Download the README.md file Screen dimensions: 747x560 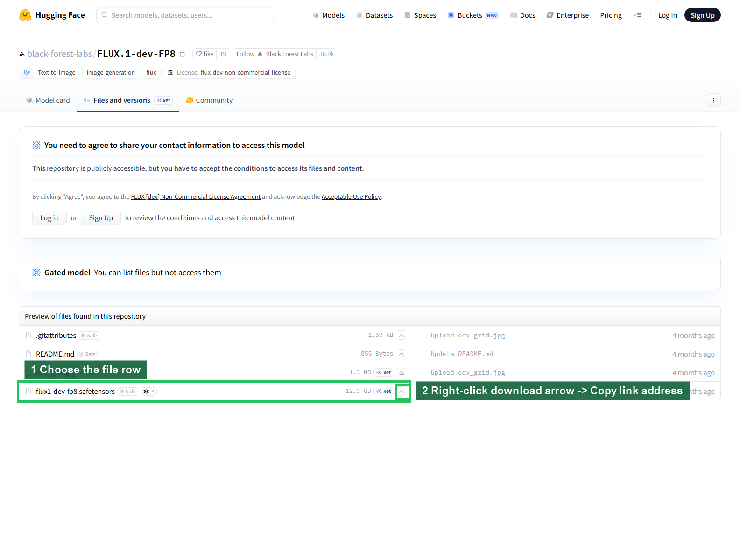click(x=402, y=354)
